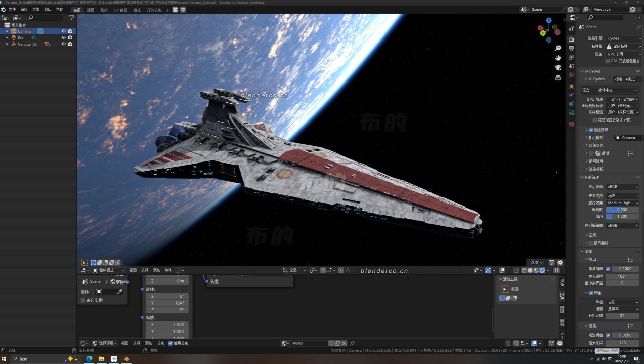644x364 pixels.
Task: Pause the viewport render preview
Action: click(556, 270)
